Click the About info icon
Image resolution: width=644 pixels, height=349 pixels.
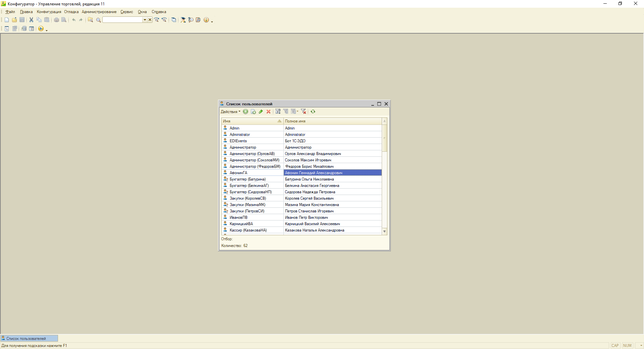pos(206,20)
